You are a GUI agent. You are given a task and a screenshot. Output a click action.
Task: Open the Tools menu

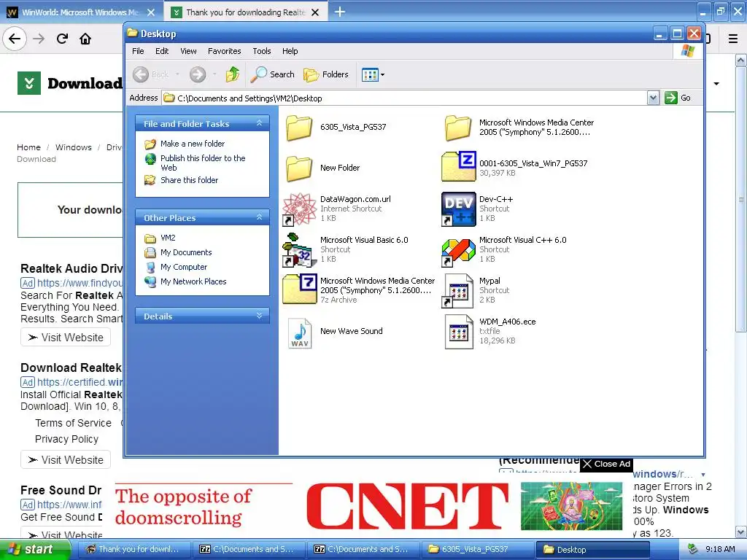262,51
